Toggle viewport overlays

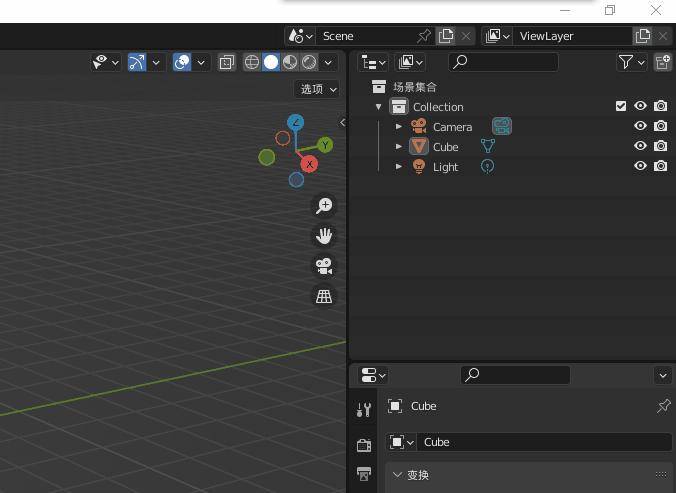click(x=182, y=62)
